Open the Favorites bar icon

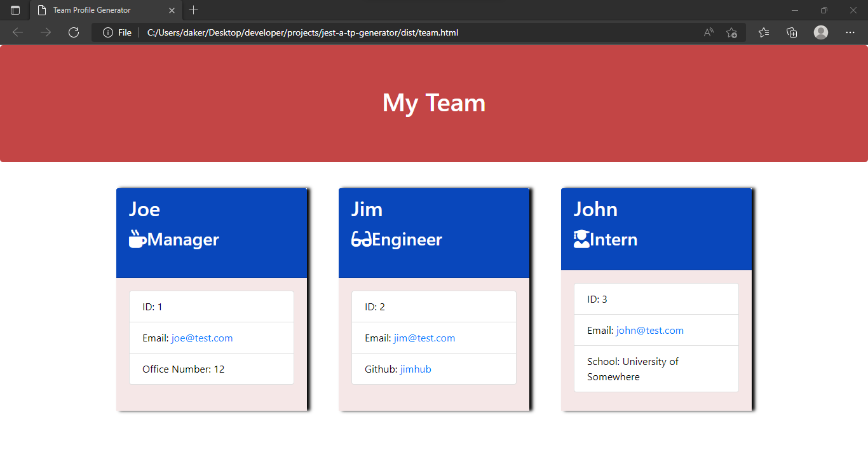[763, 32]
